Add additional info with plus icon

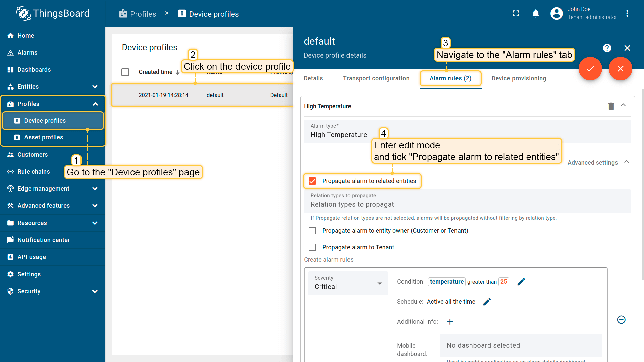click(450, 322)
